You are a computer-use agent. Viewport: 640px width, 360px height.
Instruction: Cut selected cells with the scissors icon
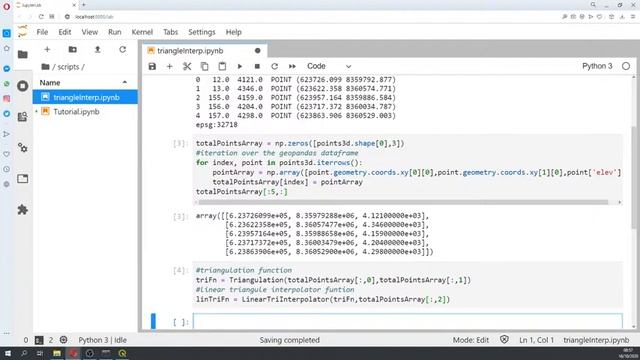(187, 66)
